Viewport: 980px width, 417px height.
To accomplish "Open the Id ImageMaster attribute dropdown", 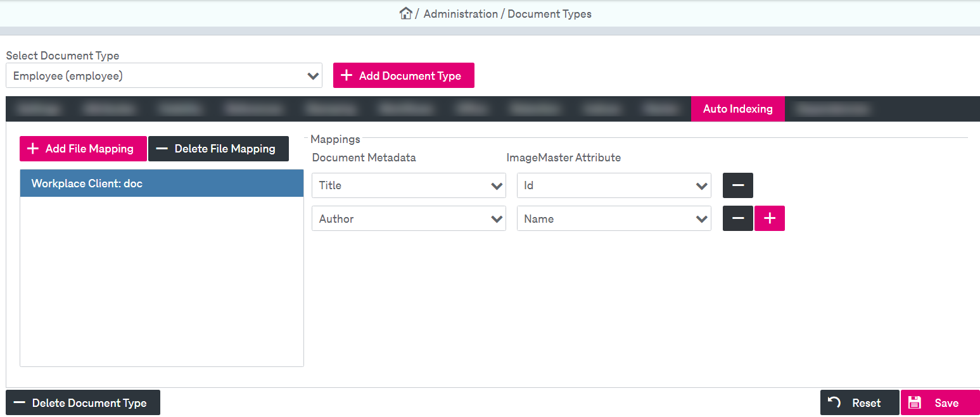I will 613,185.
